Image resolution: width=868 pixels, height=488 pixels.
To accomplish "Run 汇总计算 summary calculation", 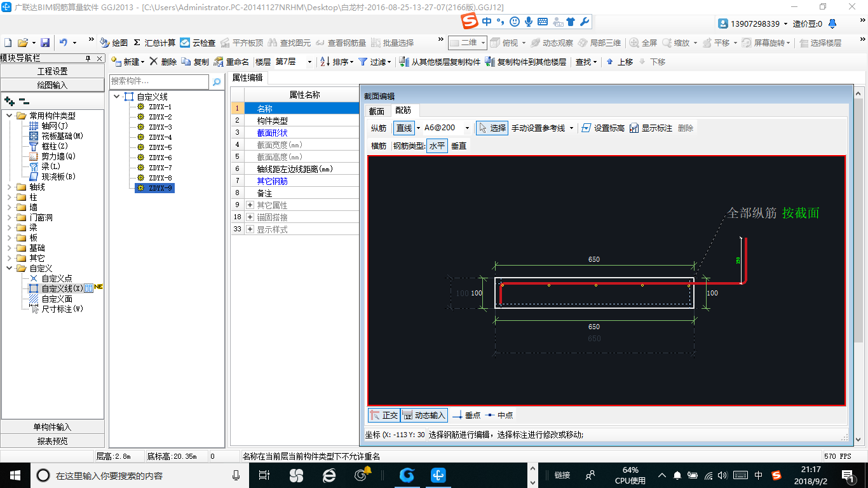I will (x=154, y=43).
